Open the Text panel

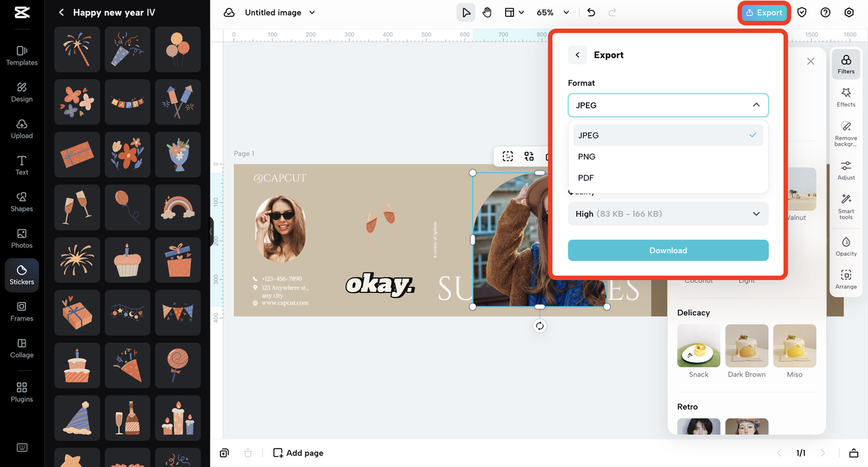click(x=22, y=165)
